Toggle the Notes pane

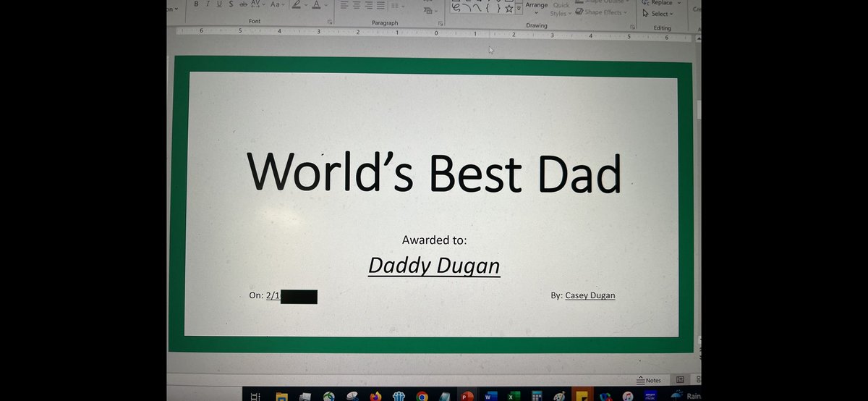(x=649, y=380)
